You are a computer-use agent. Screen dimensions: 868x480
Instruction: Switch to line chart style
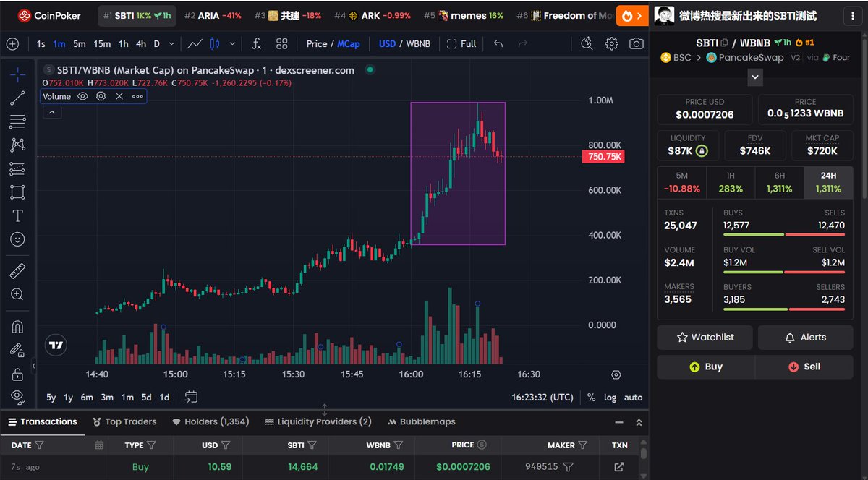click(195, 43)
